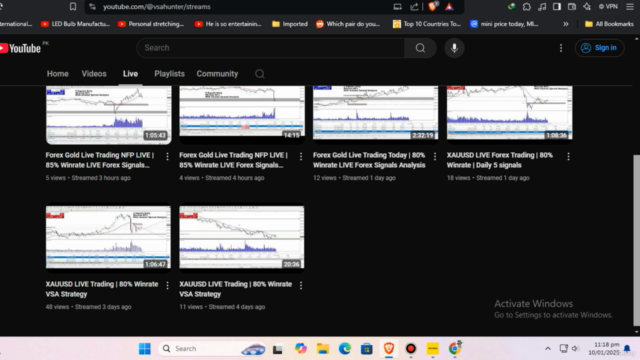
Task: Click the share page icon
Action: coord(414,7)
